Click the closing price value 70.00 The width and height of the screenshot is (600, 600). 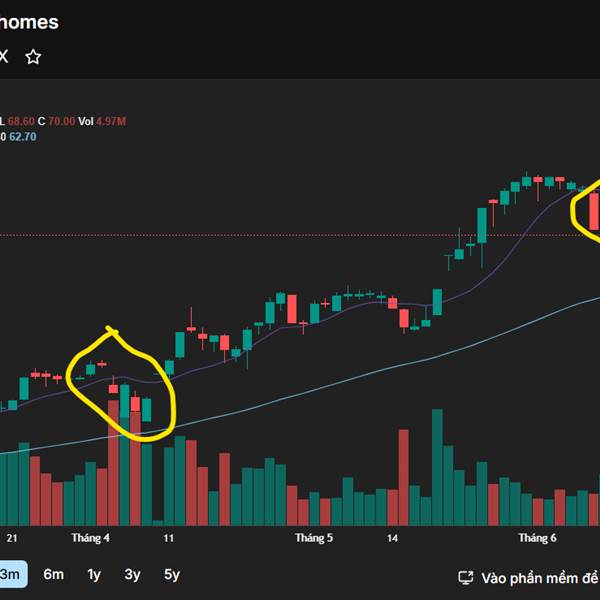pos(62,121)
